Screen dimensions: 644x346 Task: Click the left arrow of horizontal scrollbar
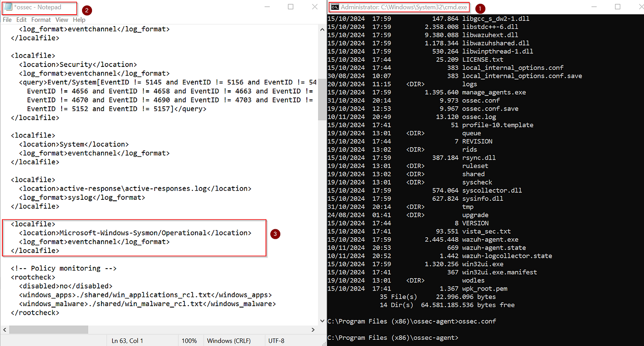pyautogui.click(x=4, y=329)
